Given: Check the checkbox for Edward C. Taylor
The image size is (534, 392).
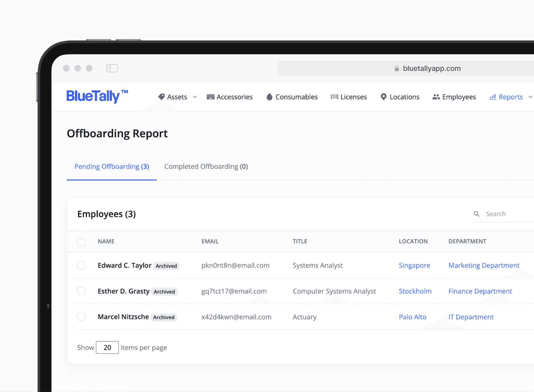Looking at the screenshot, I should [x=81, y=265].
